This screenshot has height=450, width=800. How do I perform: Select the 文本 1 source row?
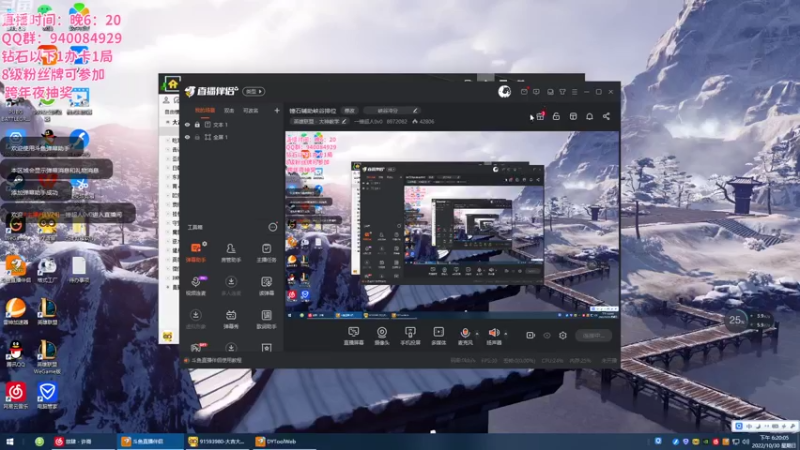pos(231,124)
